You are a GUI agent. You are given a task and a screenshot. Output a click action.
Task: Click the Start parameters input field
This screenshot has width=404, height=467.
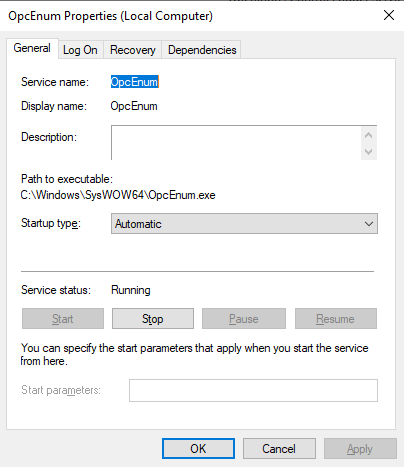(x=253, y=390)
